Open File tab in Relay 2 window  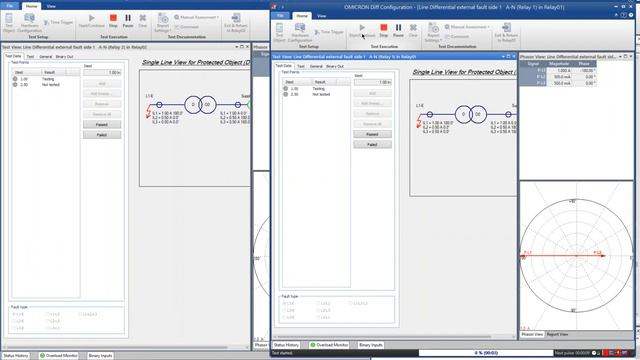click(x=10, y=6)
